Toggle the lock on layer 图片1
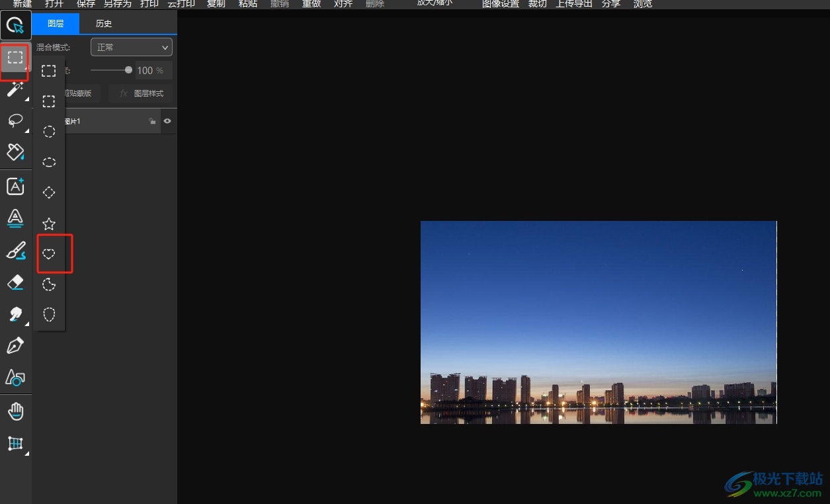The image size is (830, 504). pyautogui.click(x=152, y=121)
